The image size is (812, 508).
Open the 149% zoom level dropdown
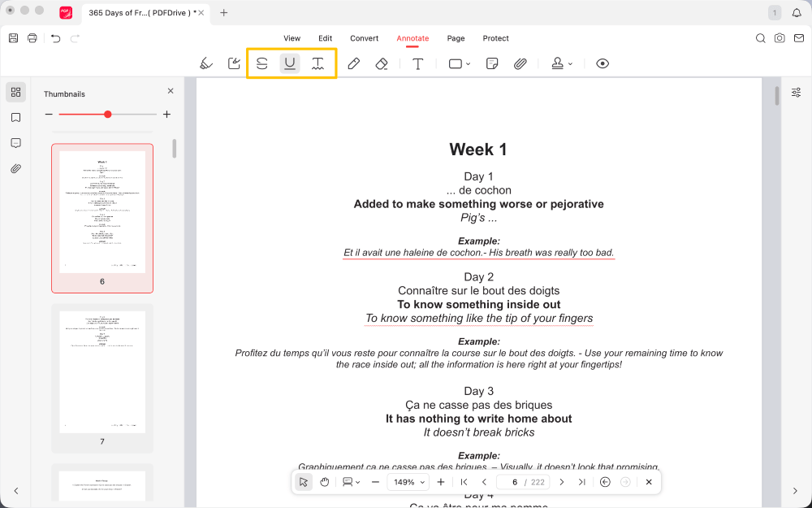408,482
